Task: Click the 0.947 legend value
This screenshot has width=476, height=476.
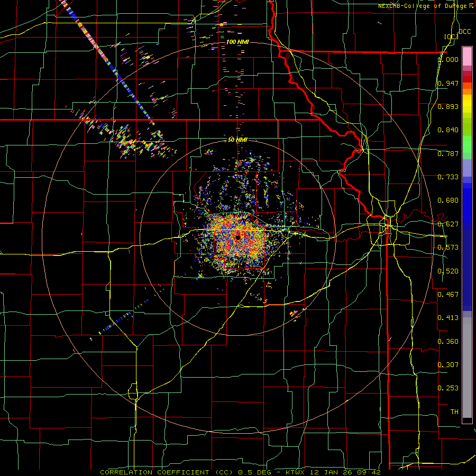Action: [x=448, y=83]
